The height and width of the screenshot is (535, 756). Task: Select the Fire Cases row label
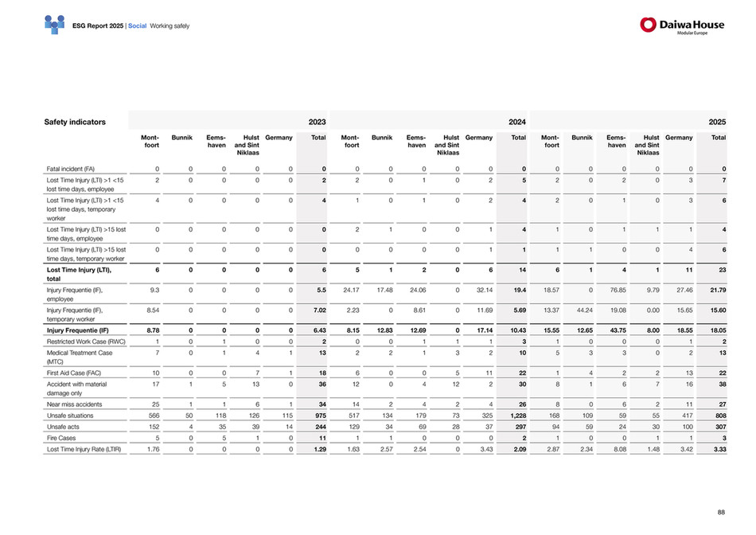pos(61,438)
